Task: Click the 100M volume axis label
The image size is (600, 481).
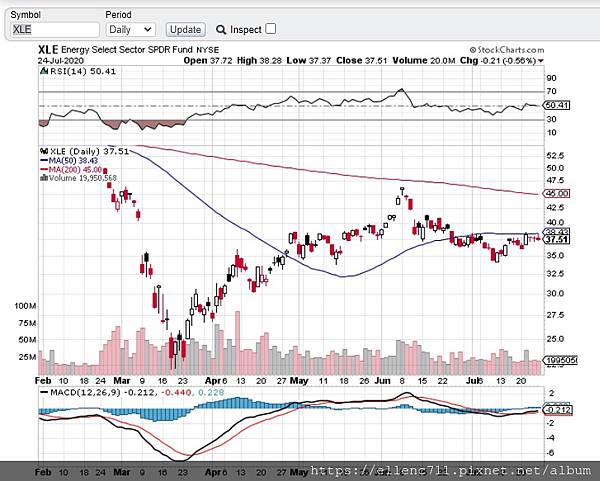Action: click(x=25, y=306)
